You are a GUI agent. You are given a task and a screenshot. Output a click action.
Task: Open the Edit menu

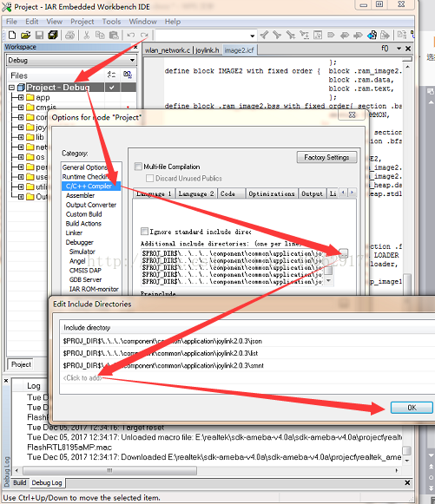tap(32, 22)
